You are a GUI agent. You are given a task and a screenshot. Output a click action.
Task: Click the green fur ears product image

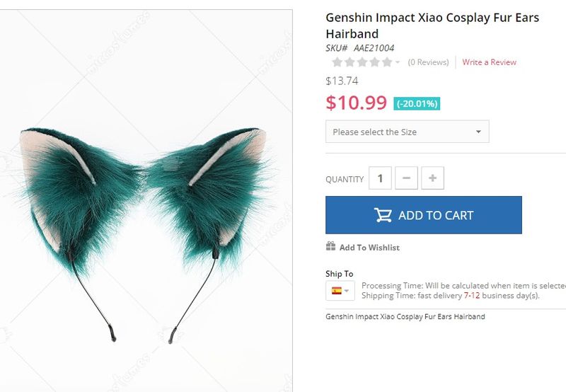point(146,201)
